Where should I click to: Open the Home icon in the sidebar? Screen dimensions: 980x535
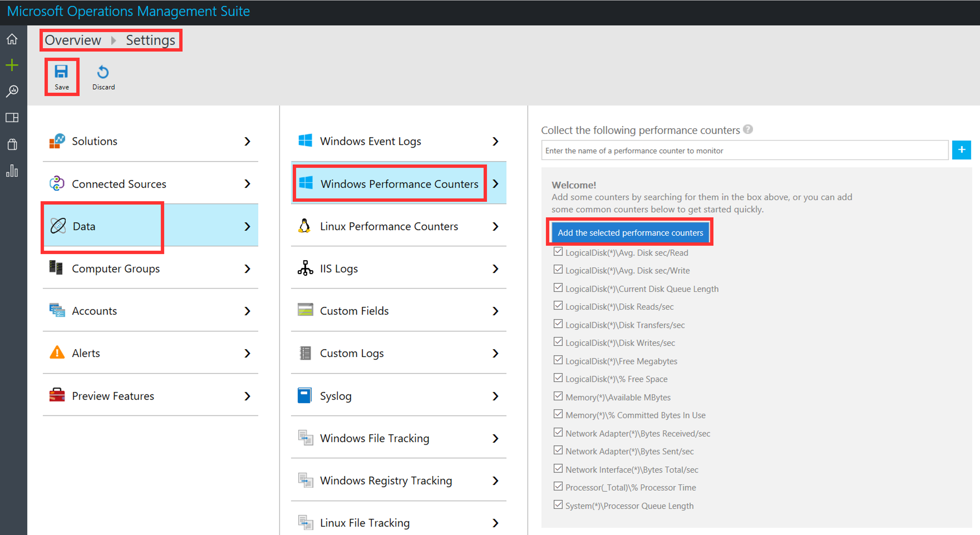tap(12, 39)
